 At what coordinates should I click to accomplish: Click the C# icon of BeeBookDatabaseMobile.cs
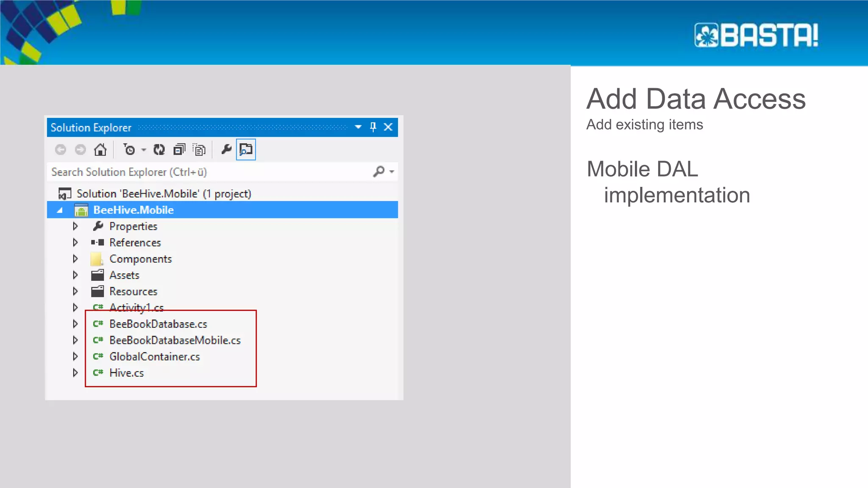pos(98,340)
